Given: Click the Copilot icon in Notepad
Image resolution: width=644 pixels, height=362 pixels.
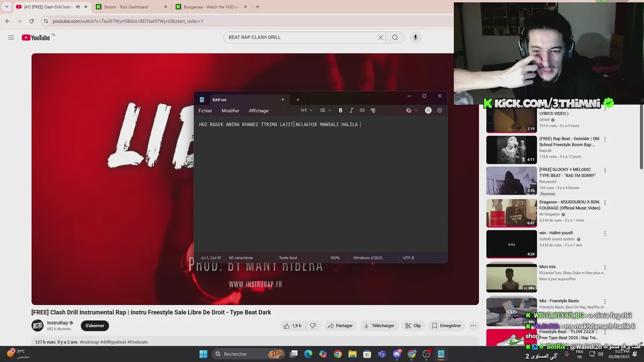Looking at the screenshot, I should [x=409, y=110].
